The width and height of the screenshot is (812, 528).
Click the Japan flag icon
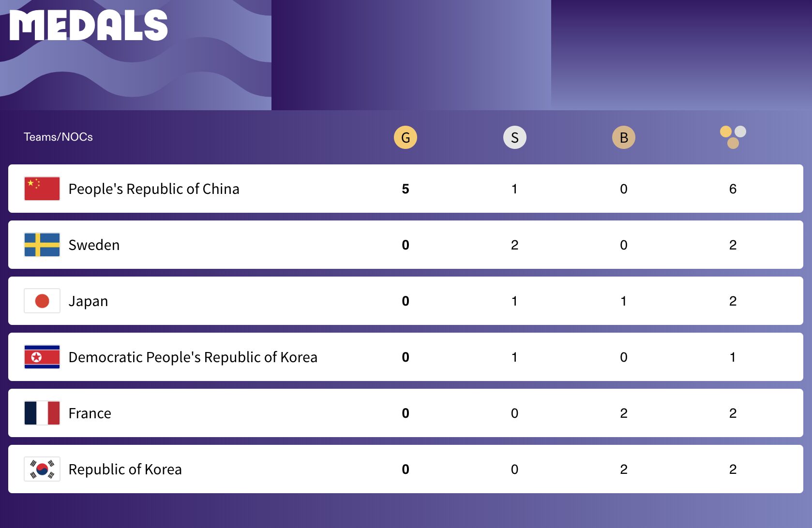(42, 301)
